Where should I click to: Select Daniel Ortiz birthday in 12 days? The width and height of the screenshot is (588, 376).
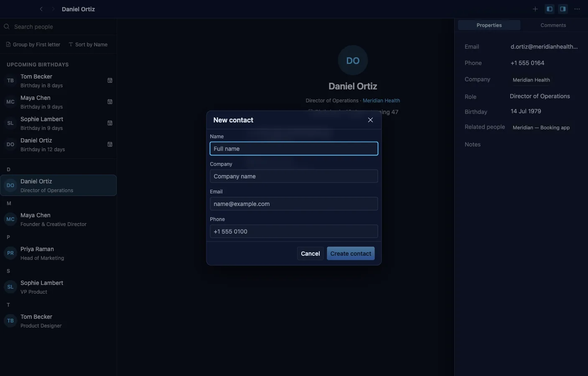click(x=58, y=145)
